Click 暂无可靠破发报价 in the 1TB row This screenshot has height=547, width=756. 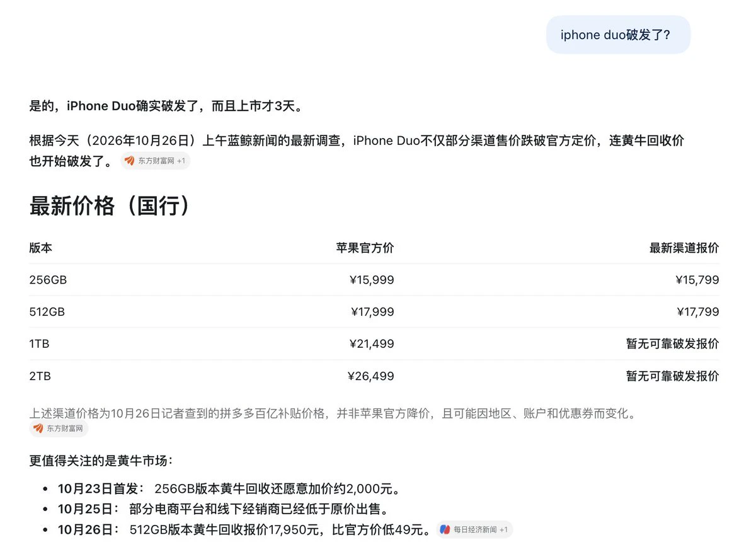click(673, 344)
